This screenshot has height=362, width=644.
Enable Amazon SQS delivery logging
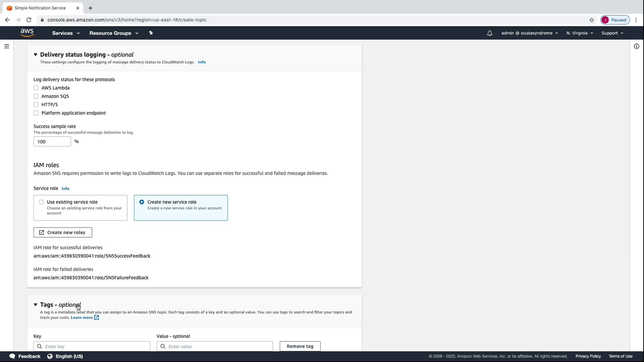pyautogui.click(x=36, y=96)
